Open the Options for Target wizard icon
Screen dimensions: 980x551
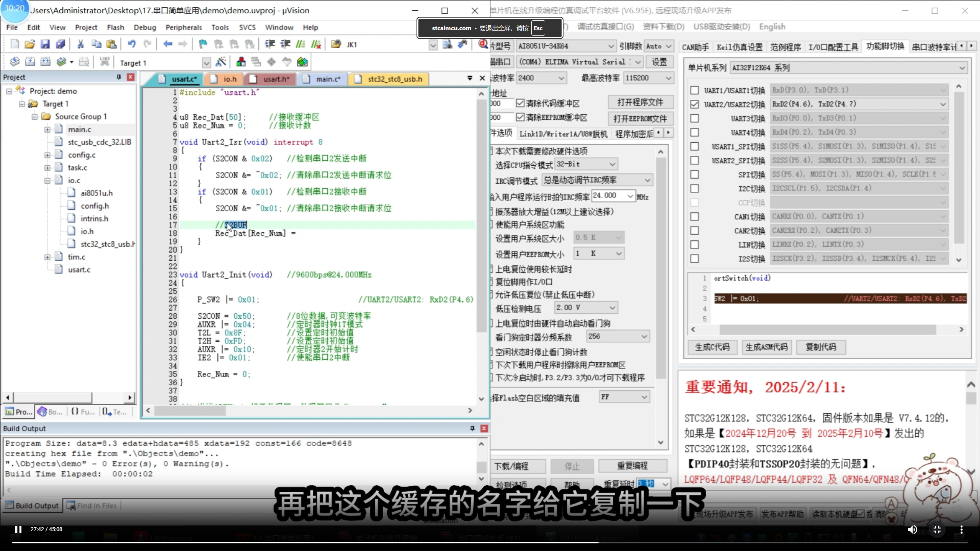221,62
